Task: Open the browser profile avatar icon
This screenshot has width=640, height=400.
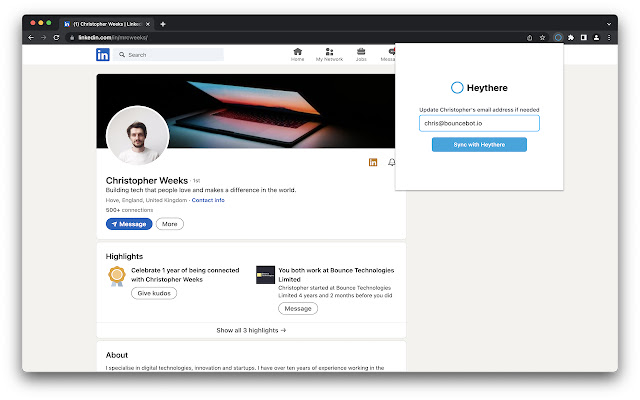Action: [x=596, y=38]
